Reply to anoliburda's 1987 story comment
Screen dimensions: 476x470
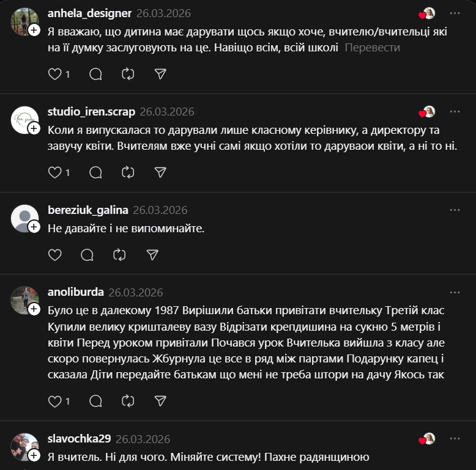(x=95, y=402)
